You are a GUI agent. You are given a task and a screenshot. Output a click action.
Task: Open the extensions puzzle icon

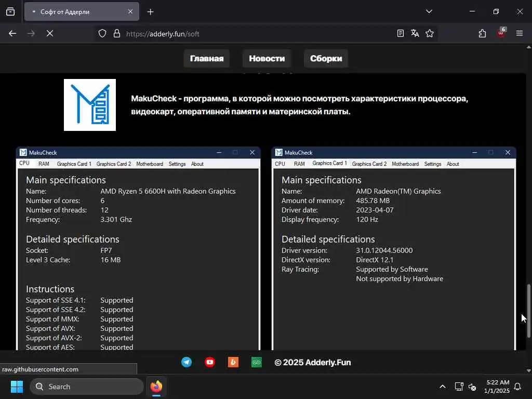(482, 33)
